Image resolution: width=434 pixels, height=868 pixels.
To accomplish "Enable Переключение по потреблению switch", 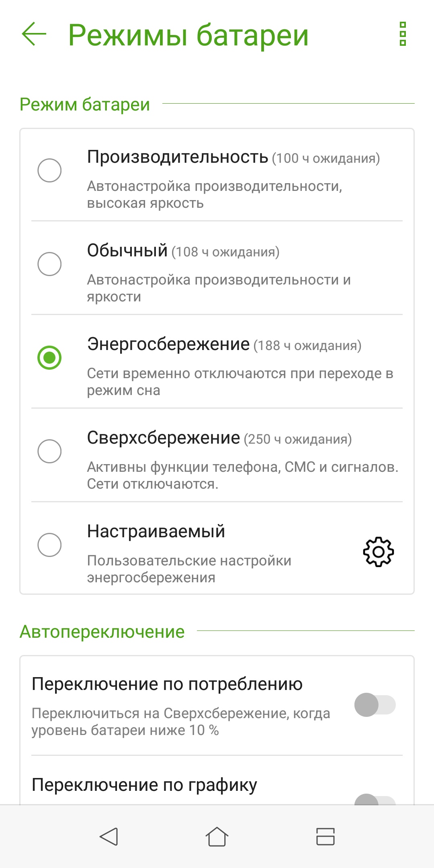I will coord(375,705).
